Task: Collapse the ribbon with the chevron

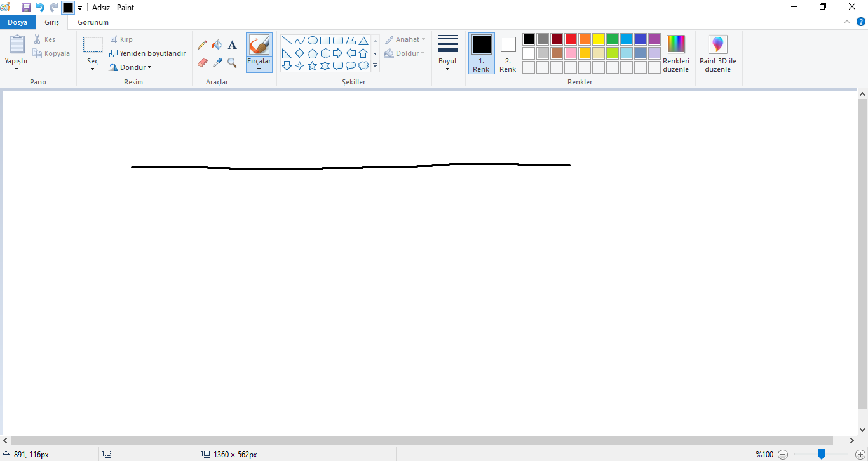Action: tap(847, 22)
